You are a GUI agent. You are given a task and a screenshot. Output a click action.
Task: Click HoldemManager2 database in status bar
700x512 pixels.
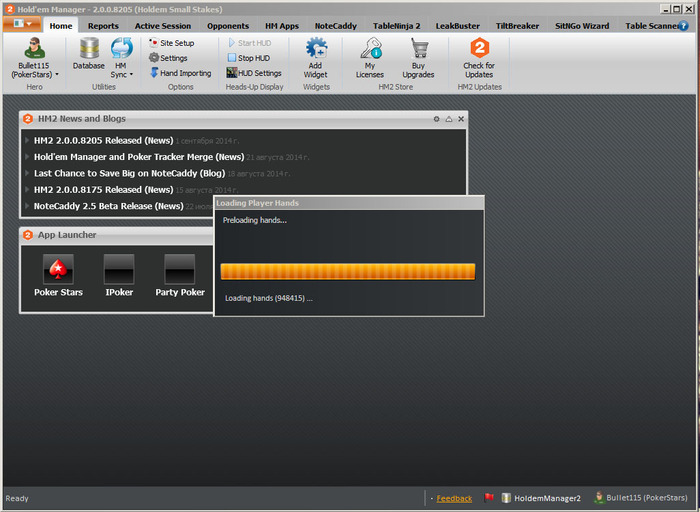click(x=541, y=498)
